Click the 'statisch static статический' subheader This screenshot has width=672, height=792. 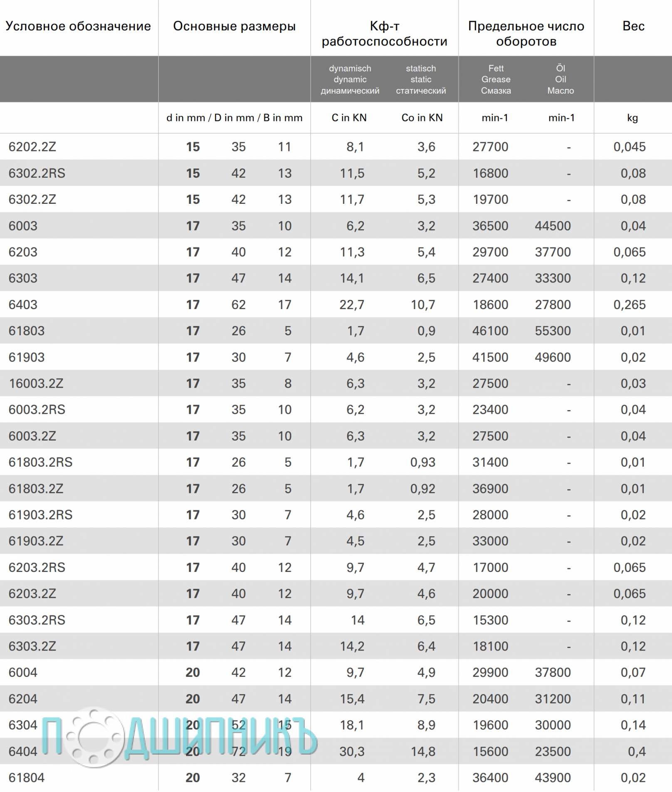coord(421,79)
